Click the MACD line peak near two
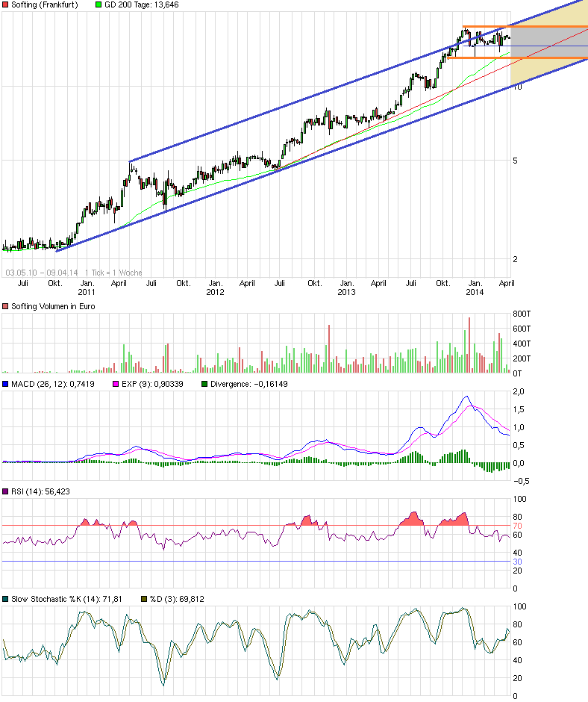 466,397
